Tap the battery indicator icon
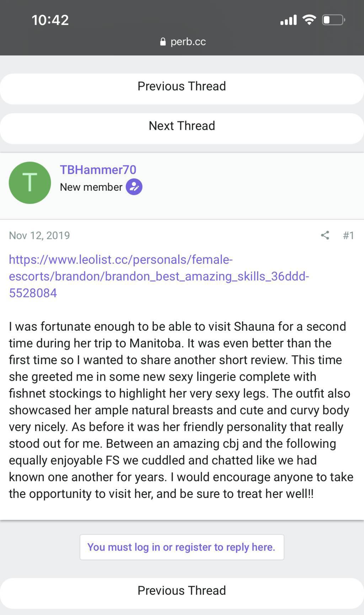364x615 pixels. click(x=333, y=20)
